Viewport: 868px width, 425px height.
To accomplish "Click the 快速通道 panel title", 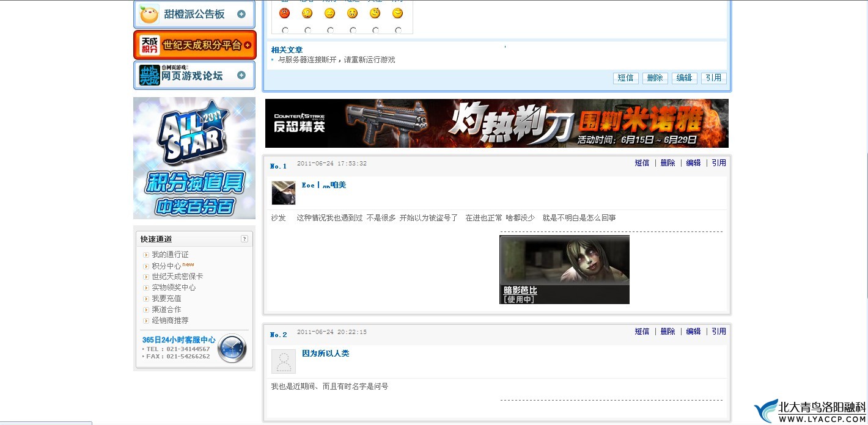I will click(156, 239).
